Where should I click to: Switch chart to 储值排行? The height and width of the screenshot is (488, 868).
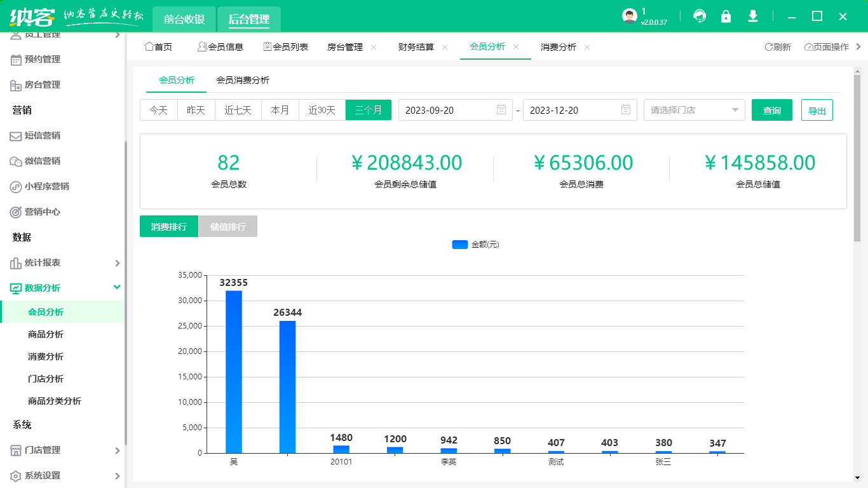click(x=227, y=227)
